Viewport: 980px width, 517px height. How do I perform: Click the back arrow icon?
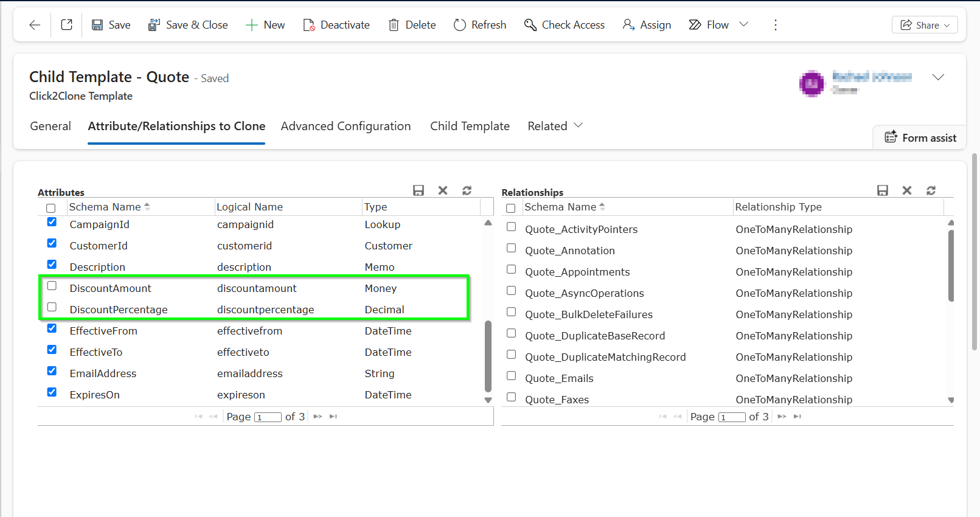click(x=35, y=25)
